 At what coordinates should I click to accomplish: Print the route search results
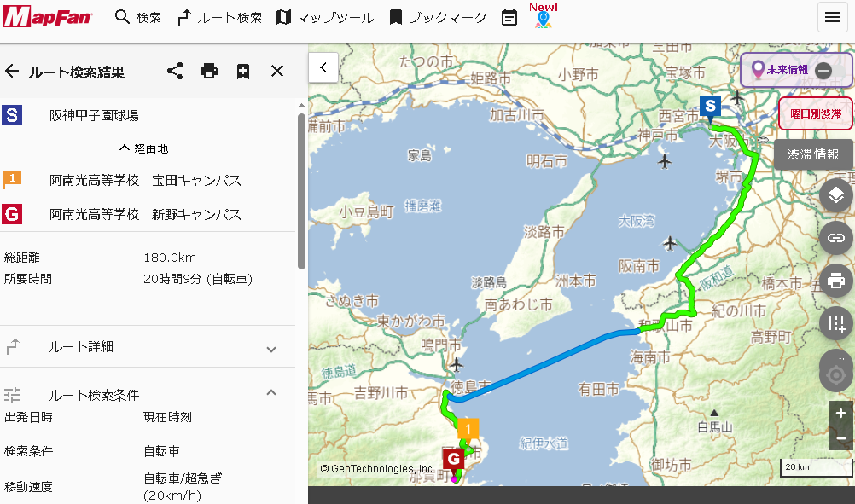[x=209, y=71]
